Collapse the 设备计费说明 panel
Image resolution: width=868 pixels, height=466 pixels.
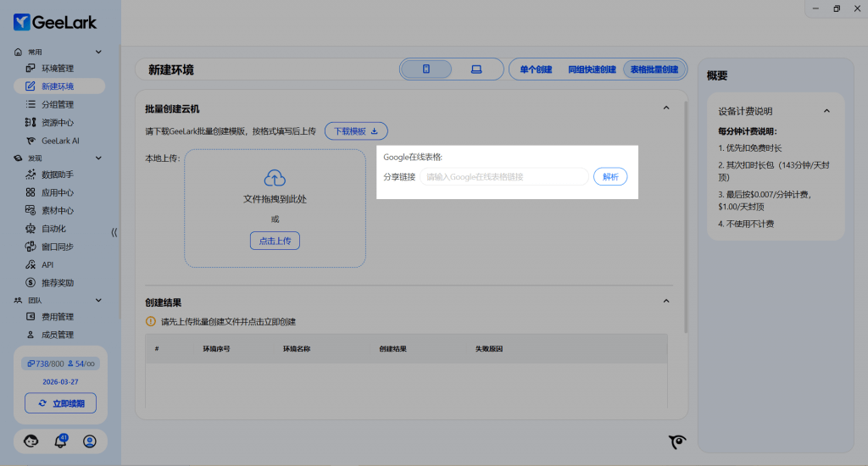(826, 111)
